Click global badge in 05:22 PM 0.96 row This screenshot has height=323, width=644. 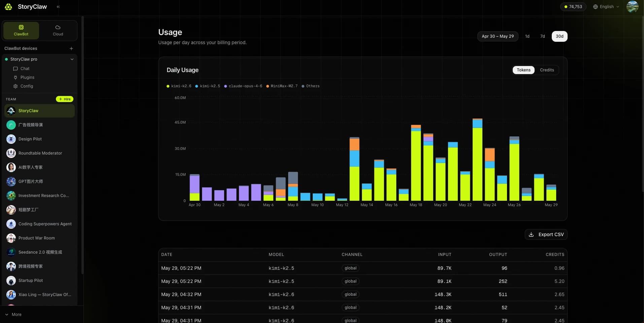click(350, 268)
